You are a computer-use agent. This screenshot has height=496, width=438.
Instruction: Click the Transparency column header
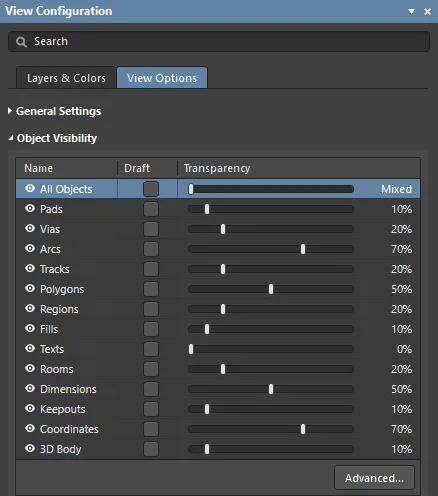pyautogui.click(x=217, y=168)
